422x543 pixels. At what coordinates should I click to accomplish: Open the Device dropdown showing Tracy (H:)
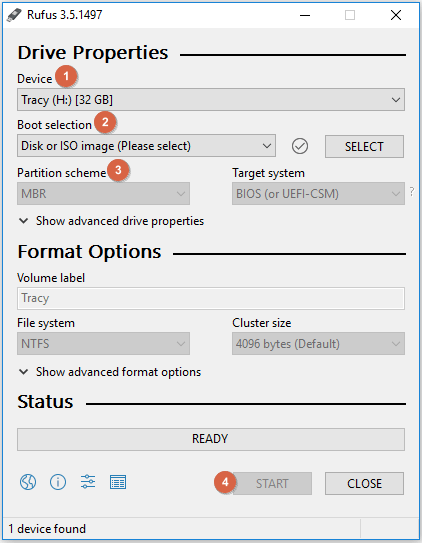211,100
